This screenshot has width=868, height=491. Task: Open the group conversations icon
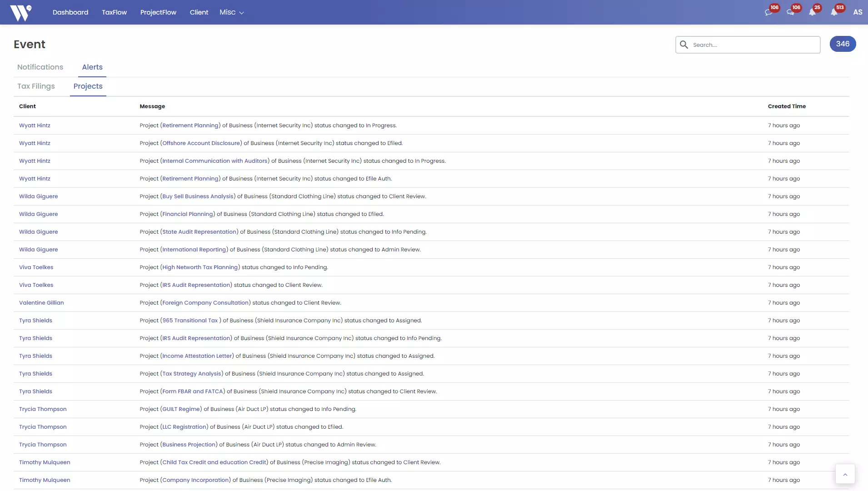pos(791,12)
